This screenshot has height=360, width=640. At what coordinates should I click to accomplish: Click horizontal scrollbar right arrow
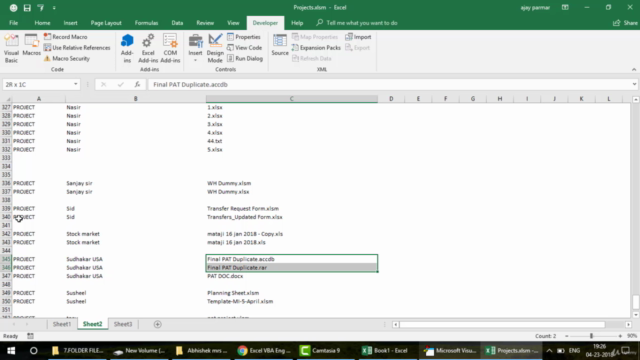(x=629, y=324)
